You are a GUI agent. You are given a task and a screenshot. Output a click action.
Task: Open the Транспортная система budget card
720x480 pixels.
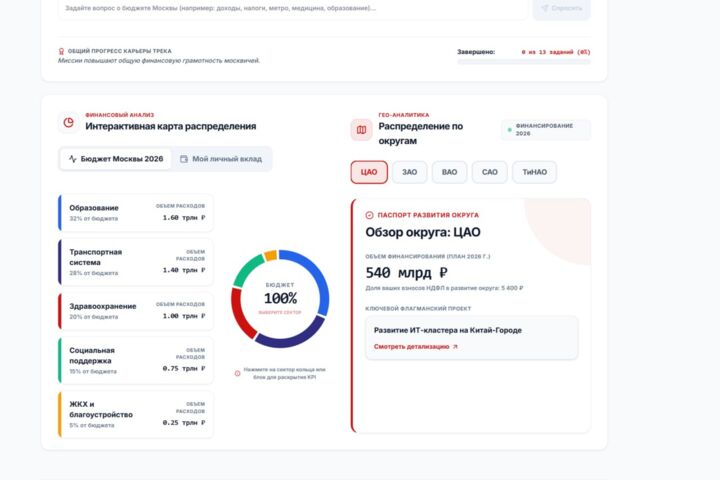pyautogui.click(x=136, y=262)
